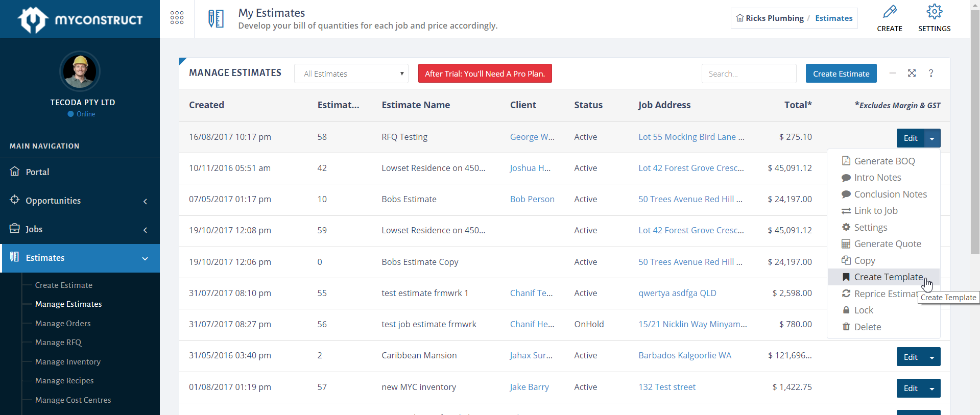Open dropdown arrow for new MYC inventory row
The image size is (980, 415).
point(932,388)
